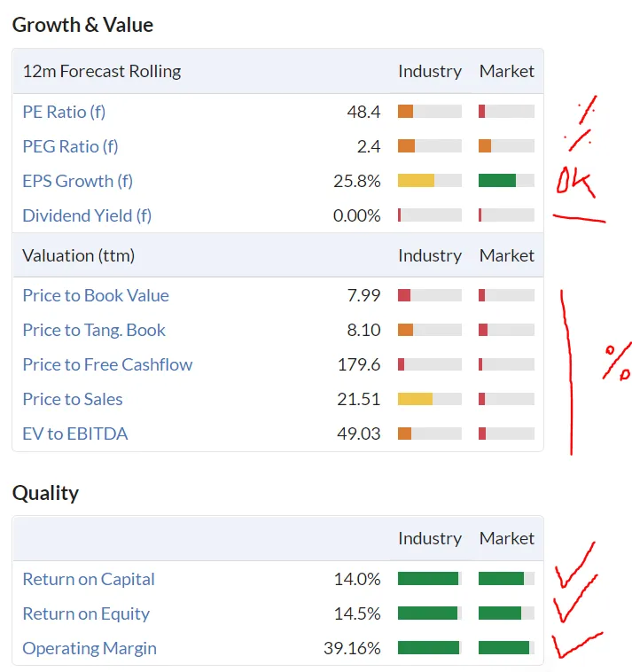Screen dimensions: 632x672
Task: Click green Operating Margin industry bar
Action: tap(428, 648)
